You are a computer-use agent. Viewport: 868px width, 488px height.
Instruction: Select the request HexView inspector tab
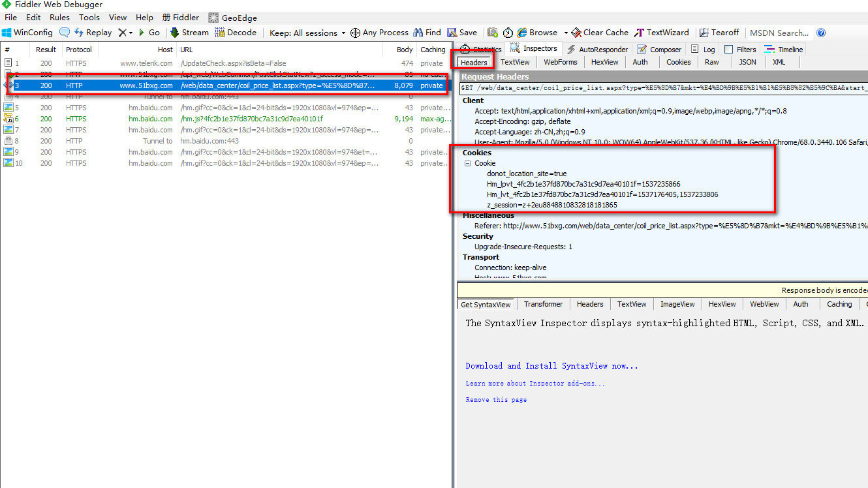click(x=604, y=63)
